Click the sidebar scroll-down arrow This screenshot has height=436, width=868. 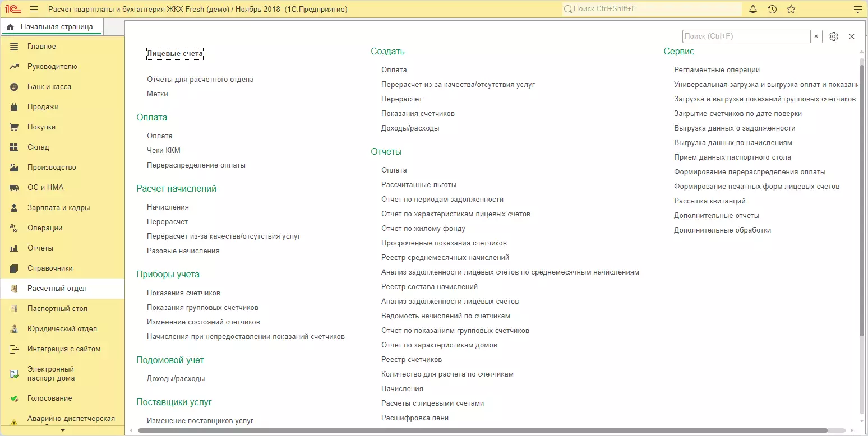pyautogui.click(x=62, y=430)
